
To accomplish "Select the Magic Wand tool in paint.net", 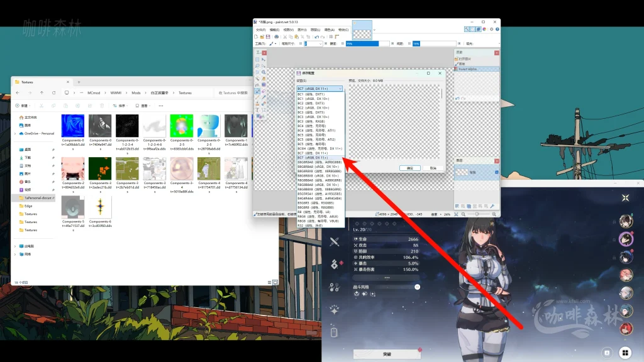I will tap(257, 79).
